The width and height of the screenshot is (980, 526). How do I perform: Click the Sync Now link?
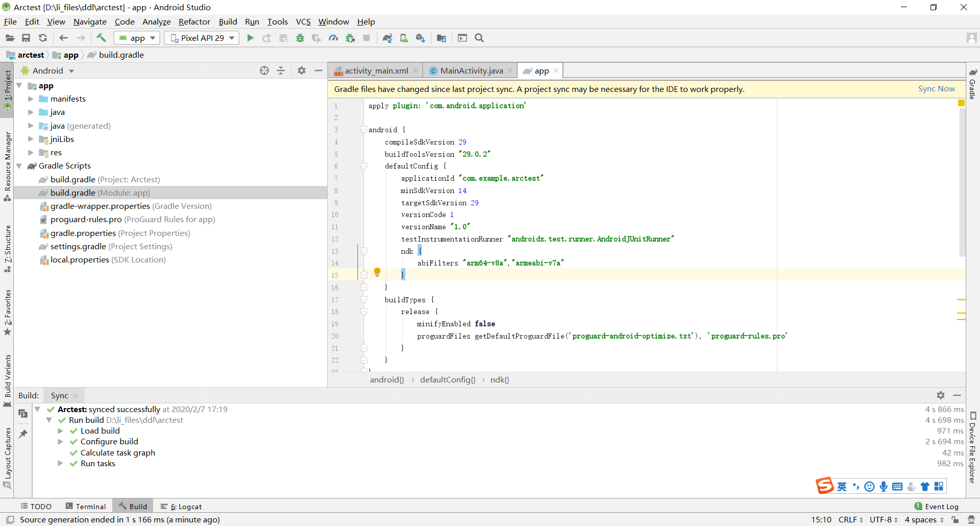tap(936, 89)
